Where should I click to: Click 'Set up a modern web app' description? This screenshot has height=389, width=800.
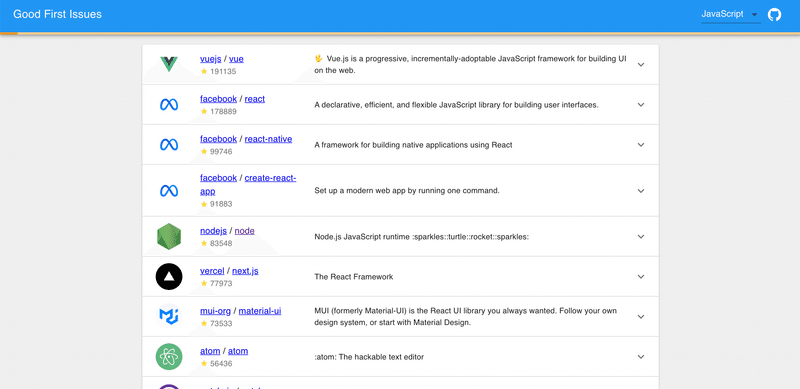point(407,191)
